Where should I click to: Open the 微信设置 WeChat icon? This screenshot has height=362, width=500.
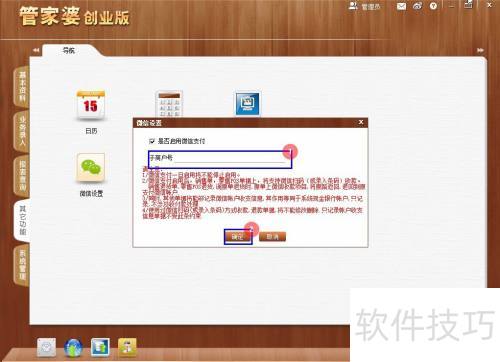91,167
